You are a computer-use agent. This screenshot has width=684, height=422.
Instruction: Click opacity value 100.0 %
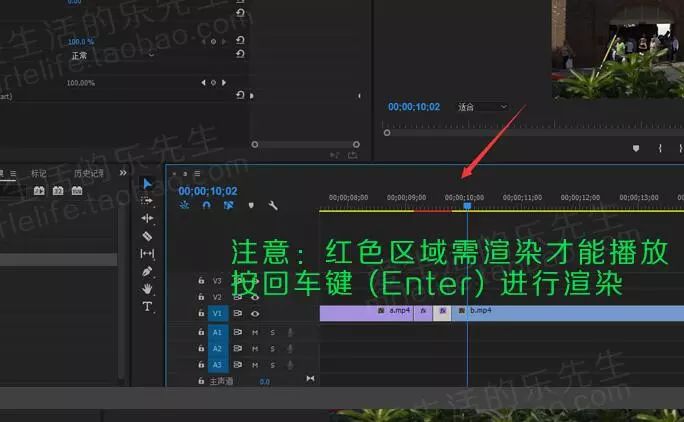pos(81,42)
